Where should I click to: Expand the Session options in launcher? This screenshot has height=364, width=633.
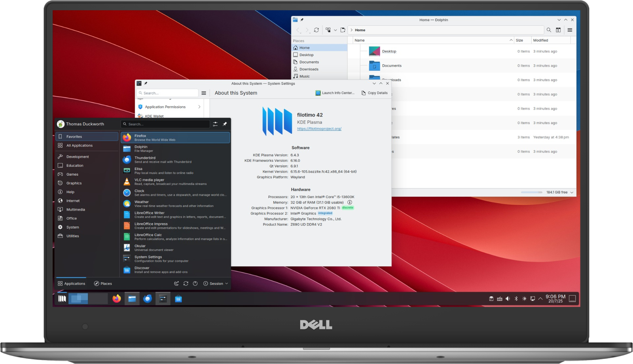(216, 284)
